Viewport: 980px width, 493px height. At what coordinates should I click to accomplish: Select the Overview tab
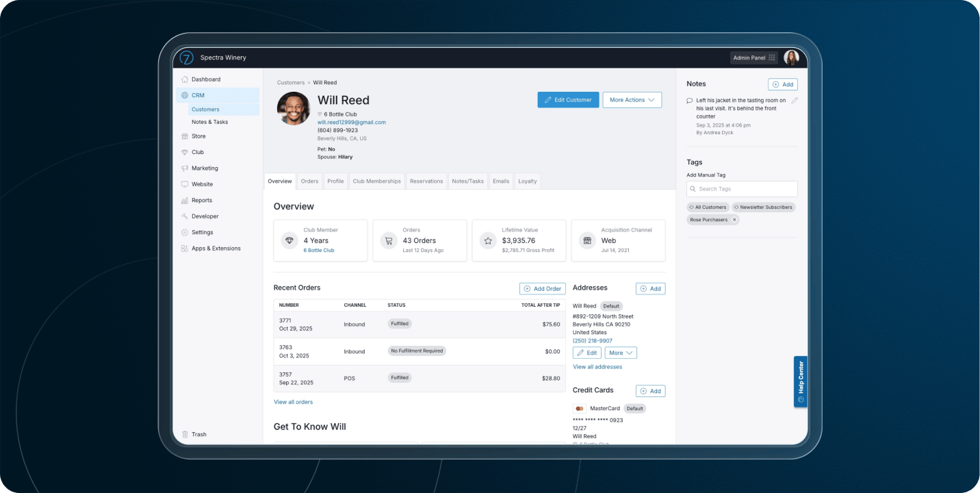[x=280, y=181]
